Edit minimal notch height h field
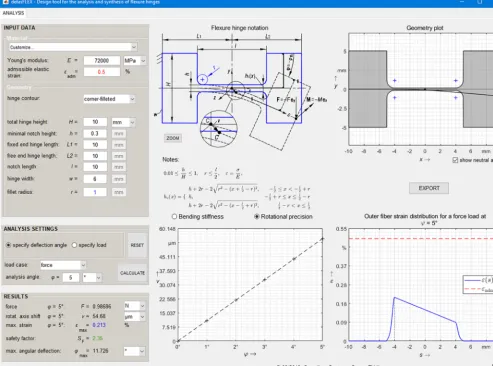 point(95,134)
